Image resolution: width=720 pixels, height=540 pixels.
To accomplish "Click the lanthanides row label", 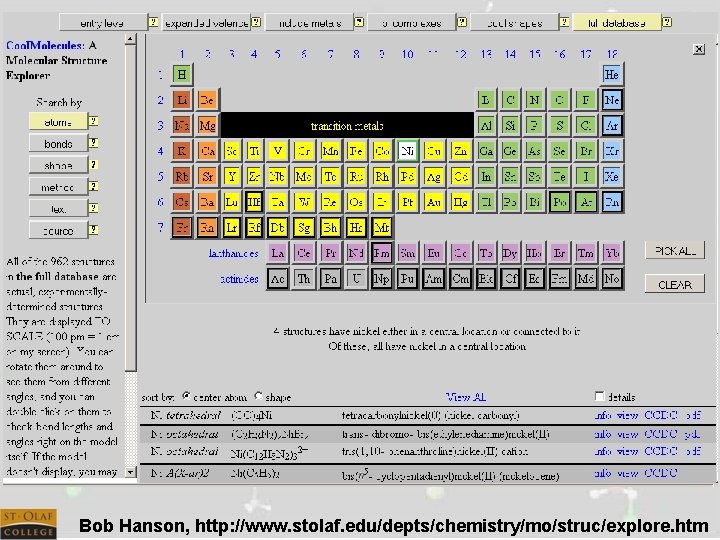I will pos(233,253).
